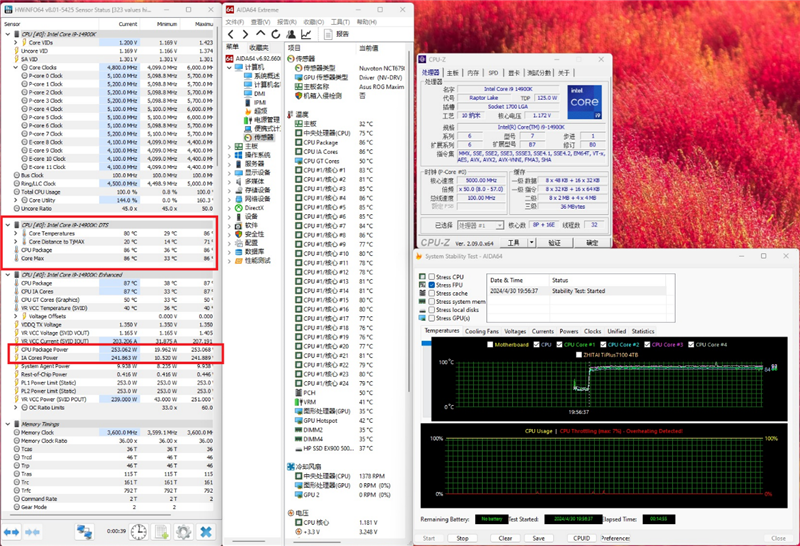Select 系统概述 item in AIDA64 tree
Image resolution: width=800 pixels, height=546 pixels.
[261, 76]
